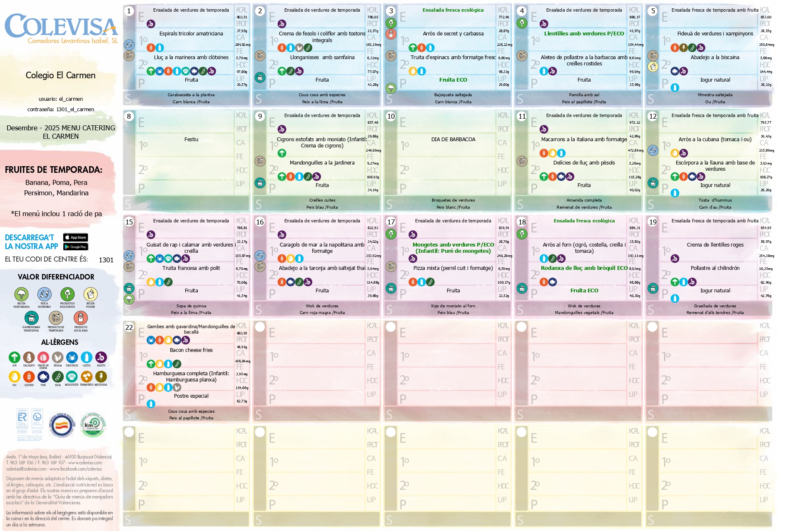Screen dimensions: 812x531
Task: Click the Receta Vegetariana legend icon
Action: pos(21,294)
